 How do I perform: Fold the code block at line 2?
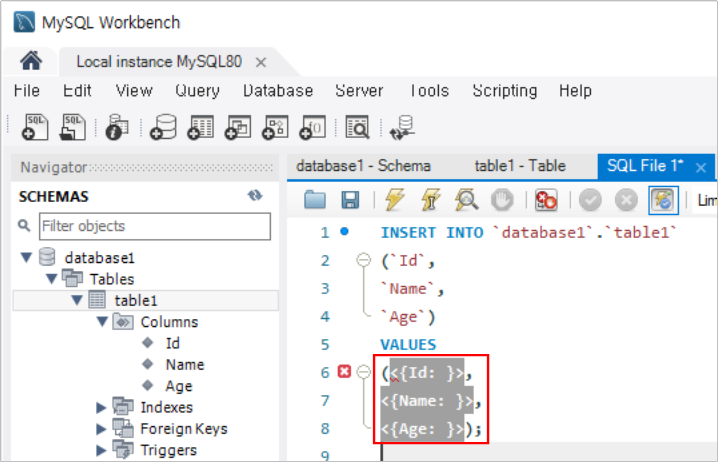click(x=364, y=260)
